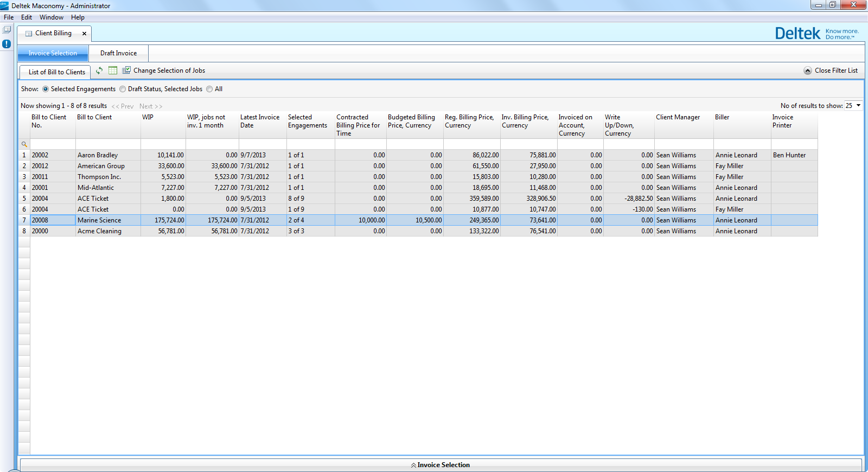This screenshot has width=868, height=472.
Task: Select the All radio button
Action: point(209,89)
